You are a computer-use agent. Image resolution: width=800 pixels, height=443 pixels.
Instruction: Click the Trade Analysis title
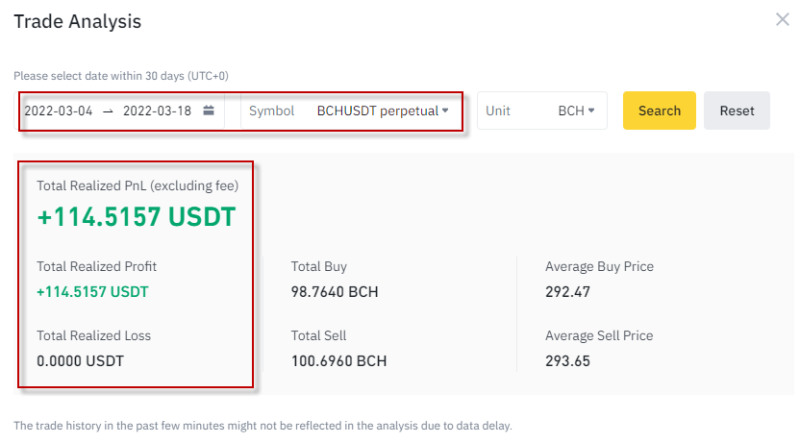point(78,21)
